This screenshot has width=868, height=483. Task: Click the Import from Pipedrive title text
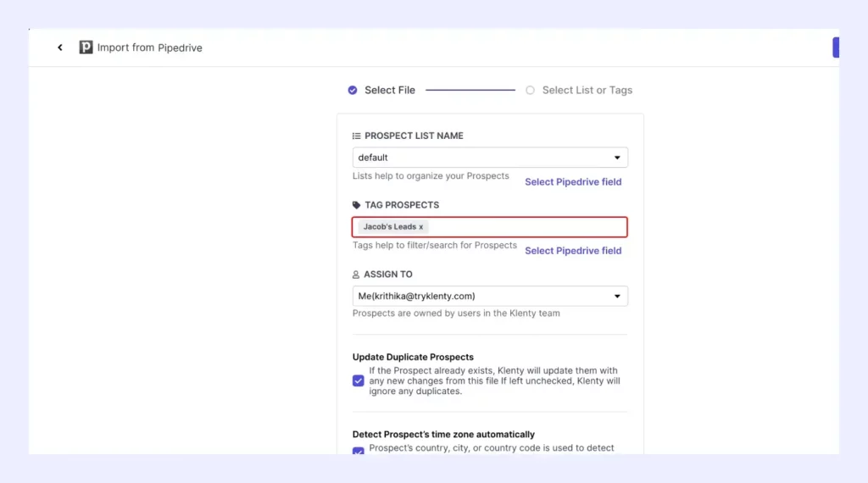[149, 47]
